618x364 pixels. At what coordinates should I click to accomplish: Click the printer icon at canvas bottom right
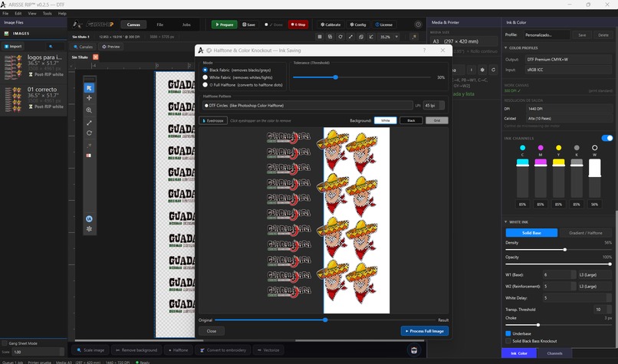coord(414,350)
